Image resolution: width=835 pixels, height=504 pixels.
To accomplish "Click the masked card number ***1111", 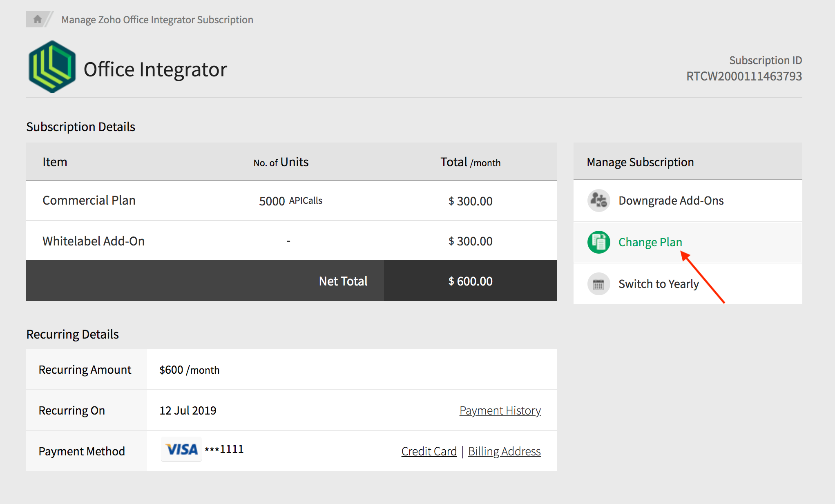I will point(224,450).
